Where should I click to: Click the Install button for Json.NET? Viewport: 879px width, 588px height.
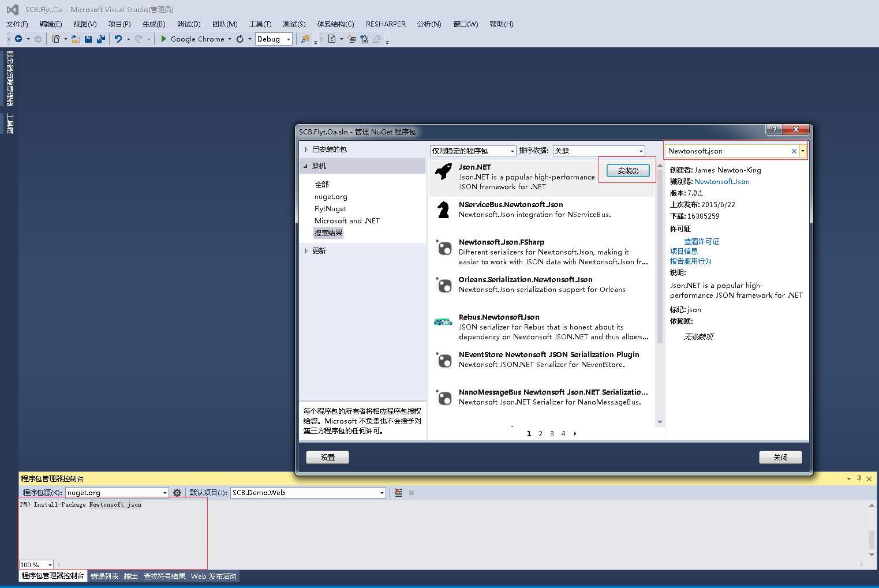click(628, 171)
